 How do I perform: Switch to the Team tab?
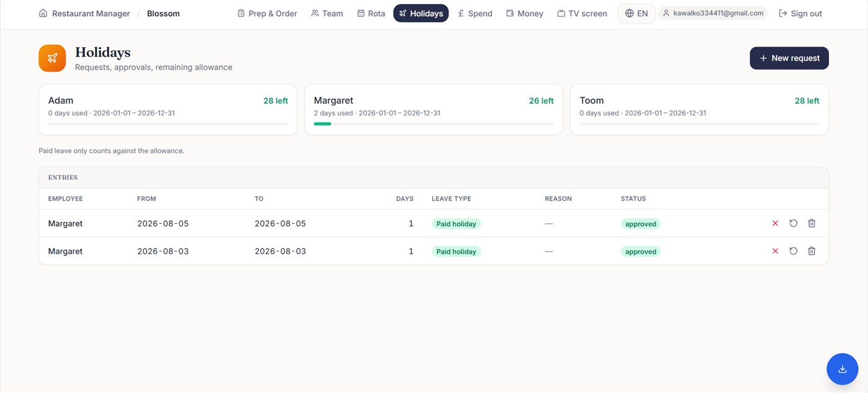click(327, 13)
